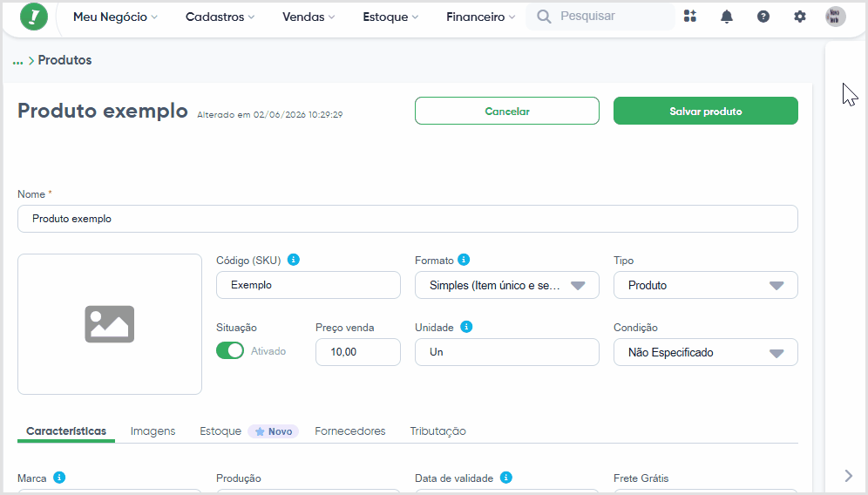Click the Formato info icon

(464, 259)
